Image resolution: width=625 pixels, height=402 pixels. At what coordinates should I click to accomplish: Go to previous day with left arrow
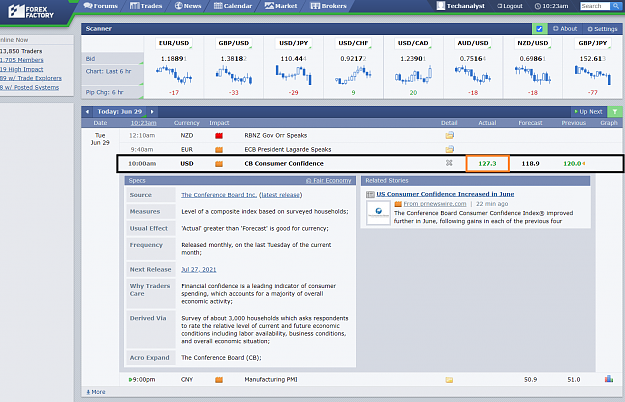(87, 112)
